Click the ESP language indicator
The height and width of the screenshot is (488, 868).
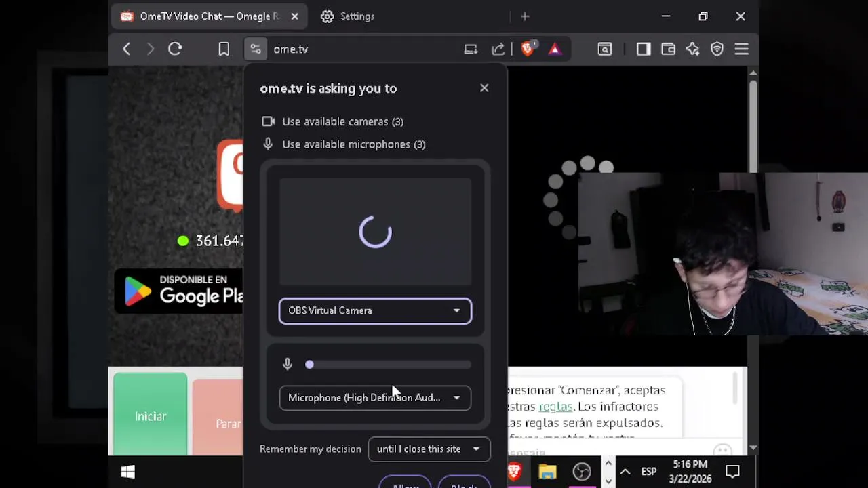[649, 472]
